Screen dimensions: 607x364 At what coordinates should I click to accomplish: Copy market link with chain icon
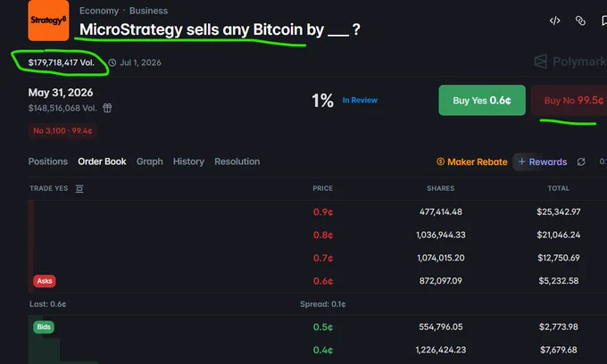tap(580, 21)
